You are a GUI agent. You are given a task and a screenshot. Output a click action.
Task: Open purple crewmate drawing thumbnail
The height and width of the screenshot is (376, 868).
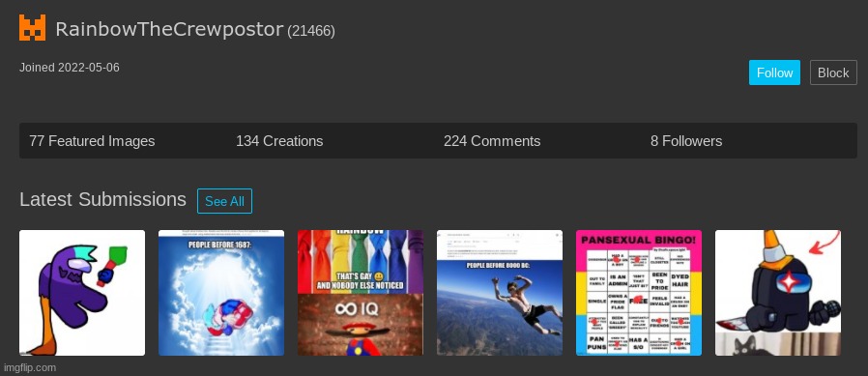coord(82,293)
